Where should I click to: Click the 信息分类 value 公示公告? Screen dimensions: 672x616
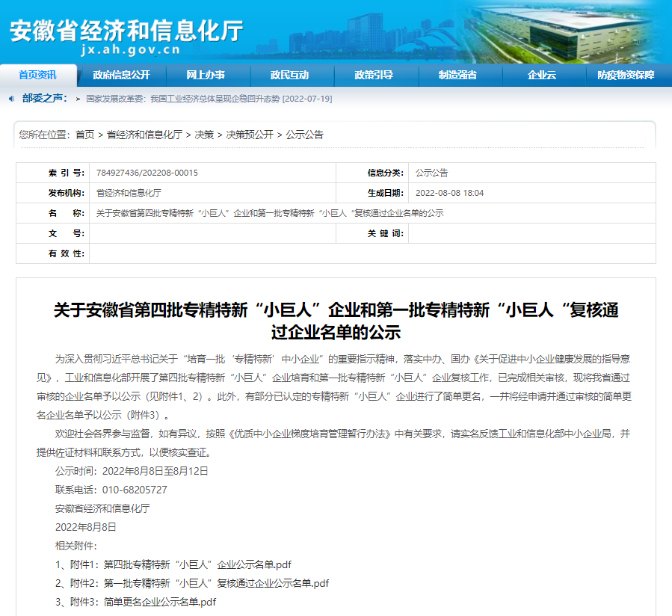tap(431, 173)
